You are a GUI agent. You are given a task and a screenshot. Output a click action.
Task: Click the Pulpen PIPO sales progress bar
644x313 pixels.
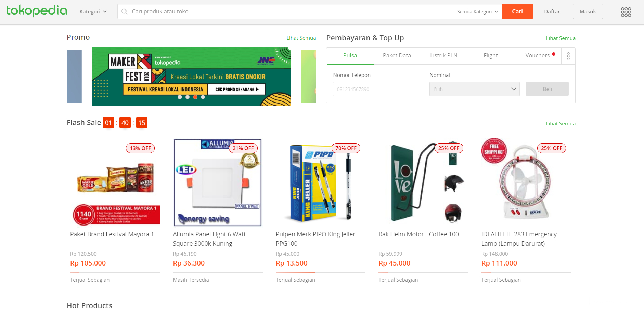(x=321, y=272)
